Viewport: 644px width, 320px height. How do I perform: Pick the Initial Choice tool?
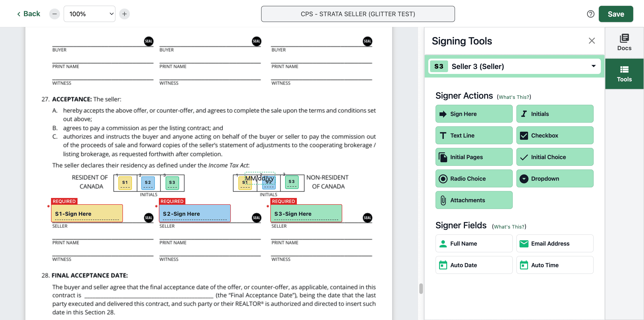pyautogui.click(x=555, y=157)
